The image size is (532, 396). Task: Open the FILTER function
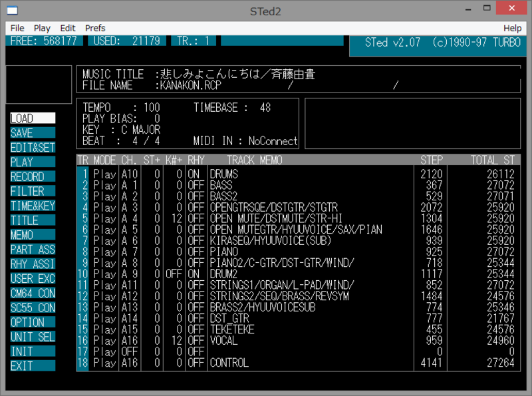[33, 191]
